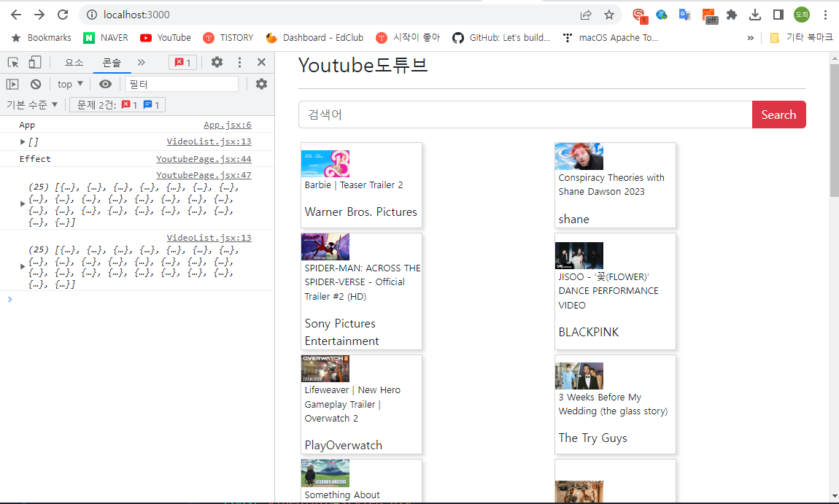Reload the localhost page
The width and height of the screenshot is (839, 504).
click(63, 15)
